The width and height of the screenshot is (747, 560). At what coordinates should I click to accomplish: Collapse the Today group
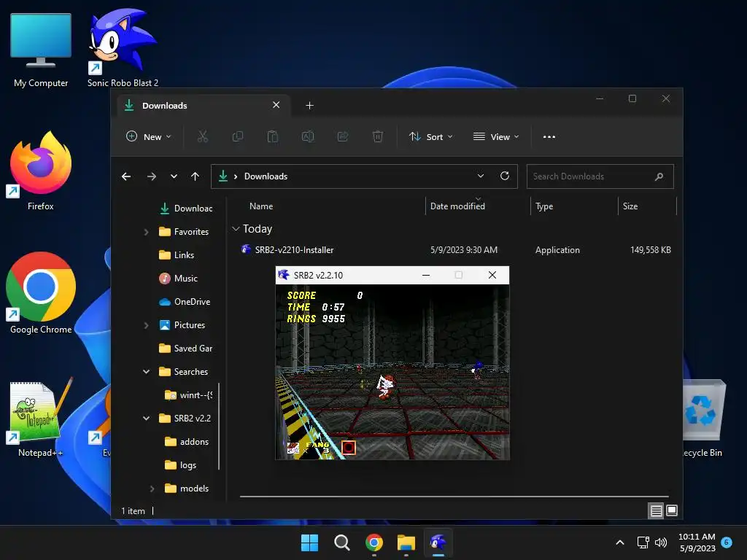point(236,229)
